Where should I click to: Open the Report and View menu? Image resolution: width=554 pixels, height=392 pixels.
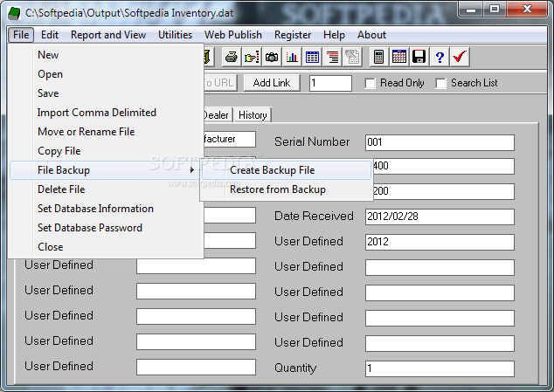[x=108, y=35]
